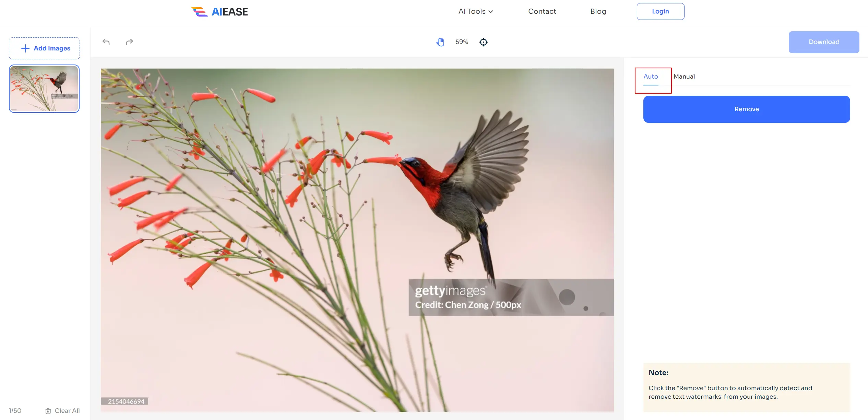Open the Contact page
868x420 pixels.
coord(542,11)
